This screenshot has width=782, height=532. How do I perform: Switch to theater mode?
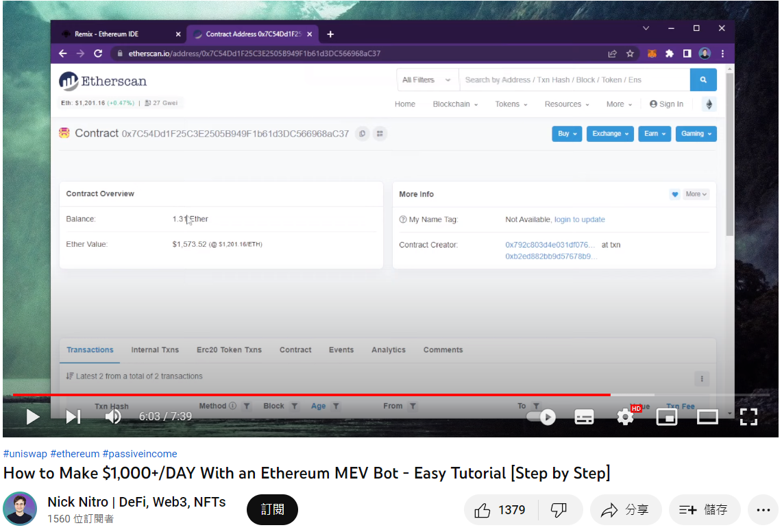(x=707, y=417)
